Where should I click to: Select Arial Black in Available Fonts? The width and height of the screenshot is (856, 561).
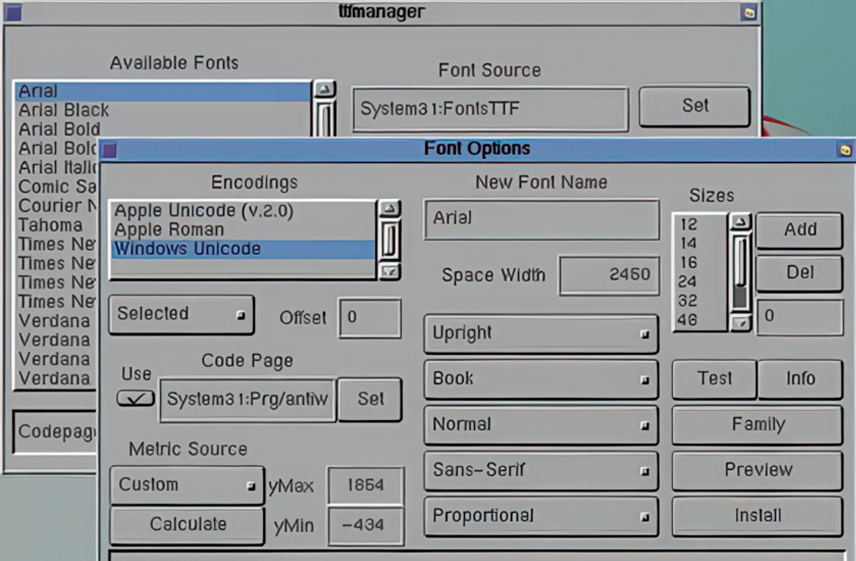click(x=64, y=110)
